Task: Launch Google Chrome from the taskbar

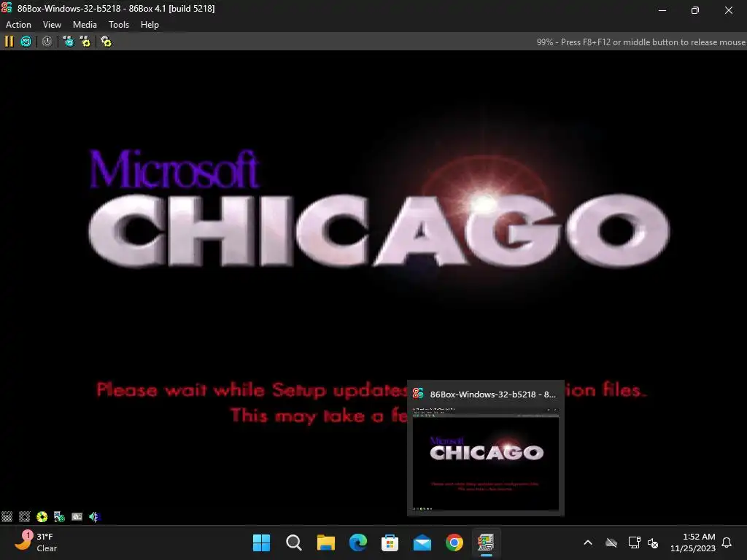Action: pyautogui.click(x=454, y=542)
